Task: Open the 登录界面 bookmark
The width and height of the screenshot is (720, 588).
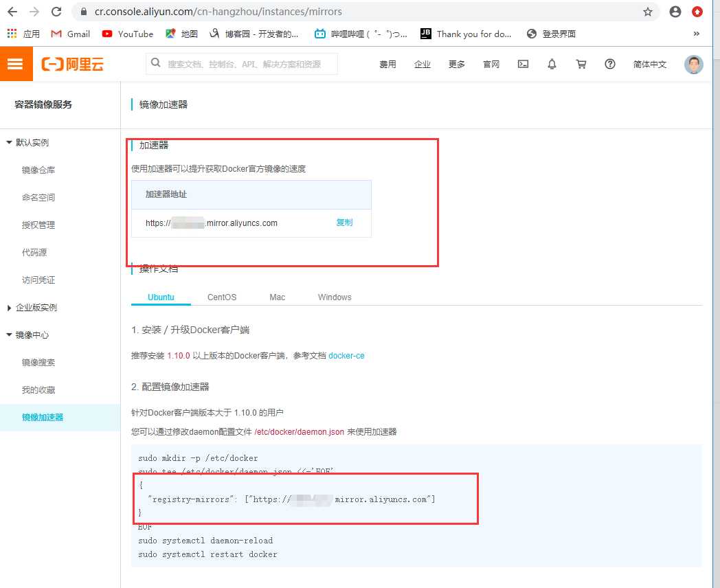Action: point(551,34)
